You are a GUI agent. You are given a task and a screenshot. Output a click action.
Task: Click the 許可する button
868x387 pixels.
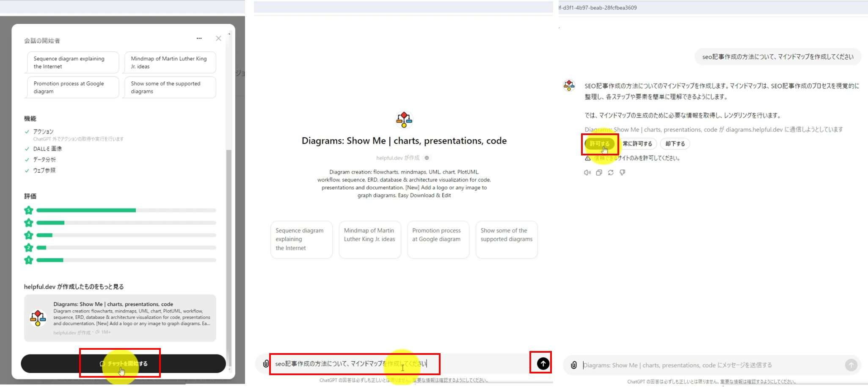(600, 144)
